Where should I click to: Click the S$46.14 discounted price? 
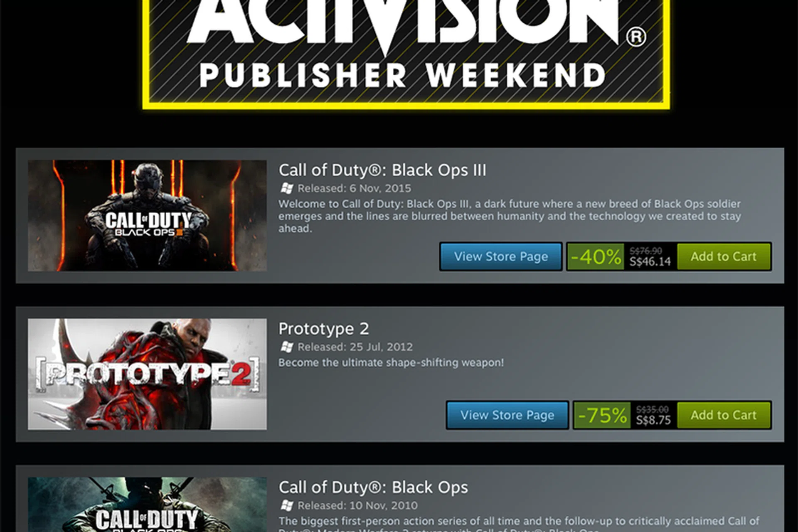(650, 261)
